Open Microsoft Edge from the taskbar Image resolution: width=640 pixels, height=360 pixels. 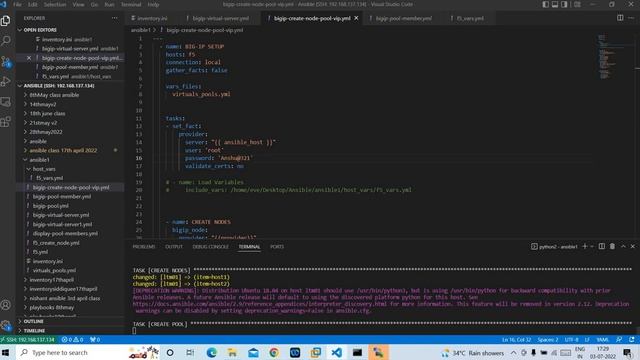click(x=211, y=352)
